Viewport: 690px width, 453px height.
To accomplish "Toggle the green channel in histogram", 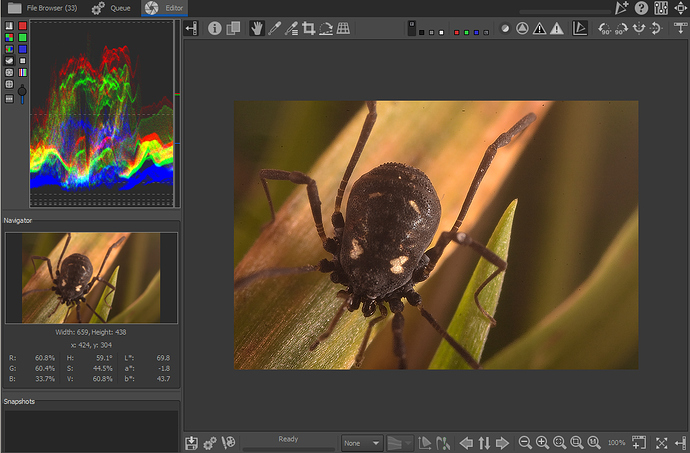I will tap(22, 37).
